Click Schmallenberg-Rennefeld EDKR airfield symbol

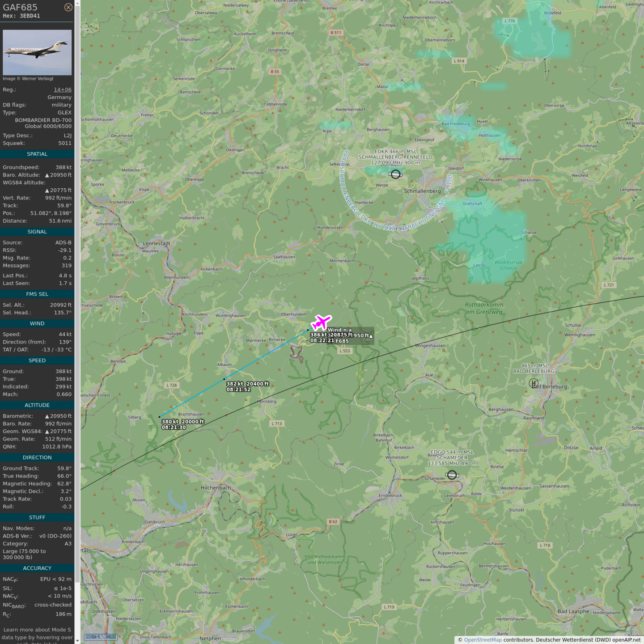click(x=395, y=174)
